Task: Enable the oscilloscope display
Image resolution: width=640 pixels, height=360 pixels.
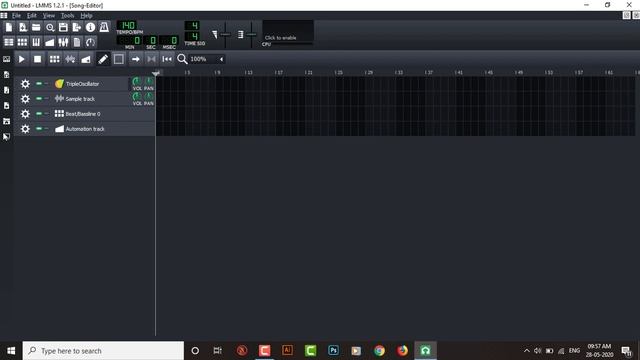Action: point(288,31)
